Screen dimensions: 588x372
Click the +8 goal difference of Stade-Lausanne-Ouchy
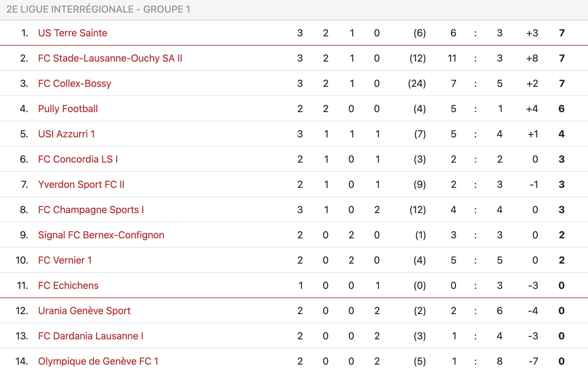click(x=532, y=58)
